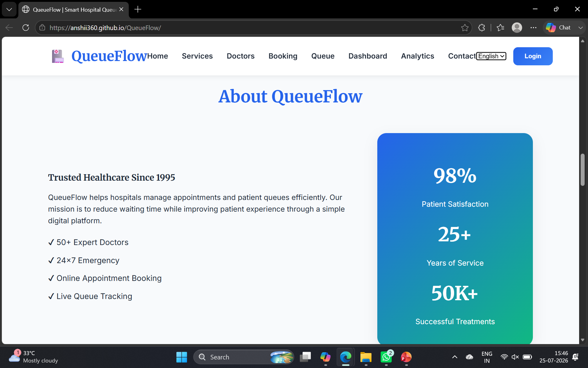Click Live Queue Tracking item
The width and height of the screenshot is (588, 368).
tap(90, 296)
